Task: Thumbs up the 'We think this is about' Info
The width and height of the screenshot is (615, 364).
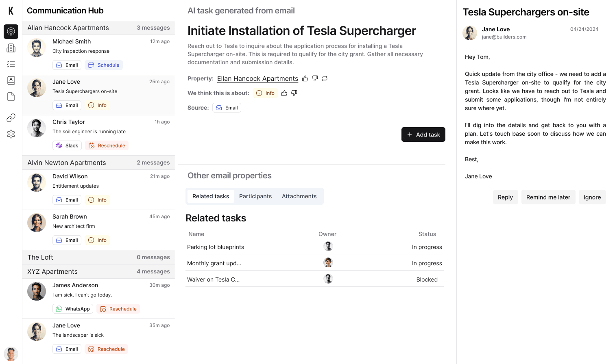Action: tap(284, 93)
